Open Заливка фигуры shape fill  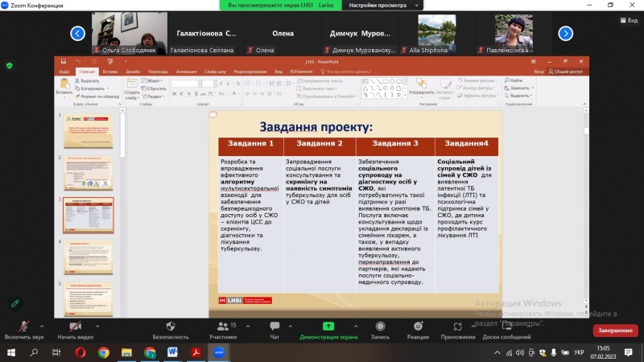pyautogui.click(x=477, y=80)
